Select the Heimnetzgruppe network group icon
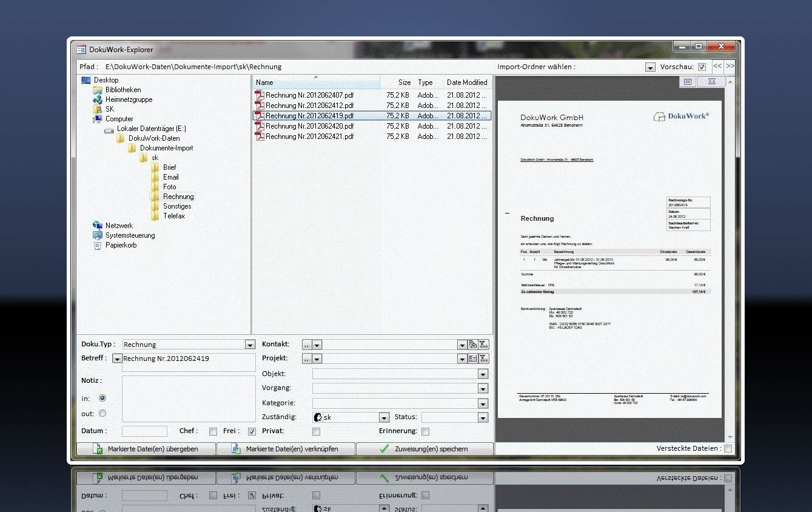This screenshot has height=512, width=812. tap(98, 99)
